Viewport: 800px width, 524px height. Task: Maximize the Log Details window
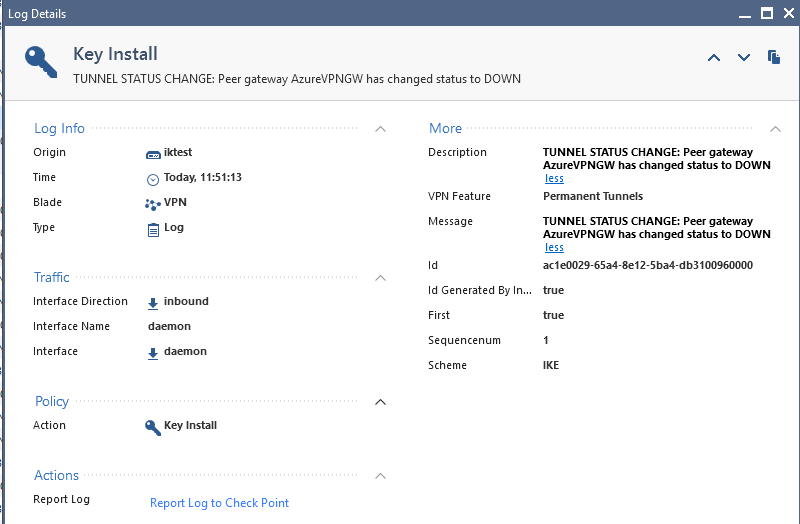point(767,13)
